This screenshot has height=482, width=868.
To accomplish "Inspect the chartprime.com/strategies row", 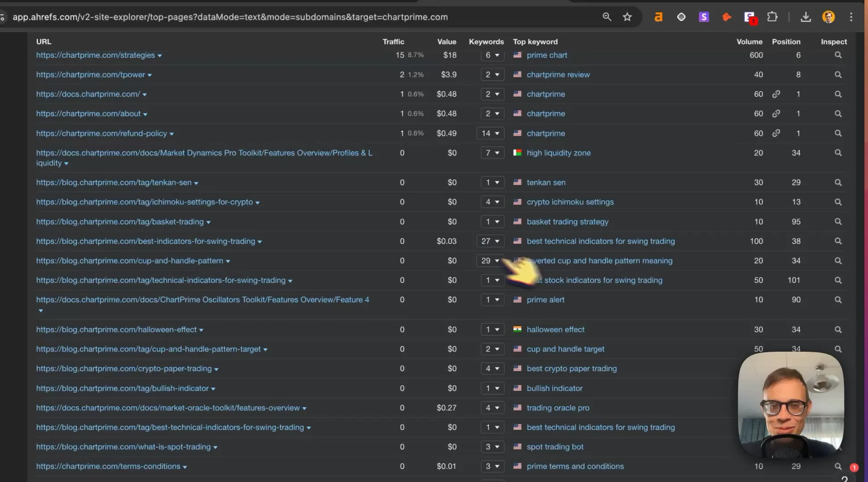I will [838, 55].
